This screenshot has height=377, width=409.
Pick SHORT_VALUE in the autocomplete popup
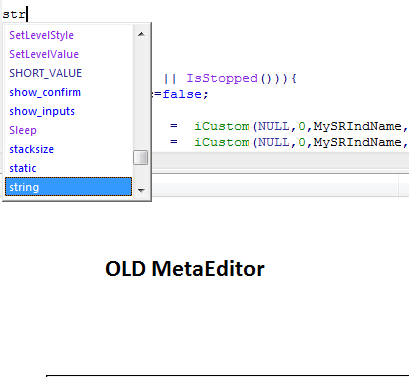tap(68, 73)
